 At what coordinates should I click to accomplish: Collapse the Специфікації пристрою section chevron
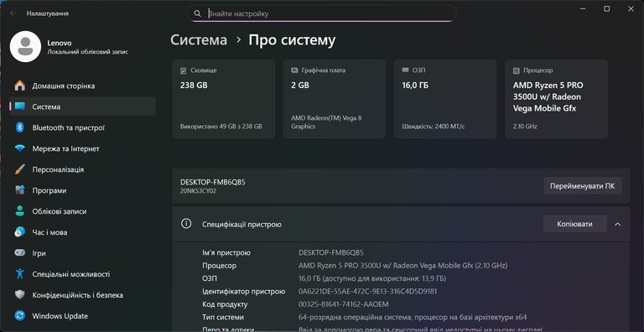pos(617,224)
